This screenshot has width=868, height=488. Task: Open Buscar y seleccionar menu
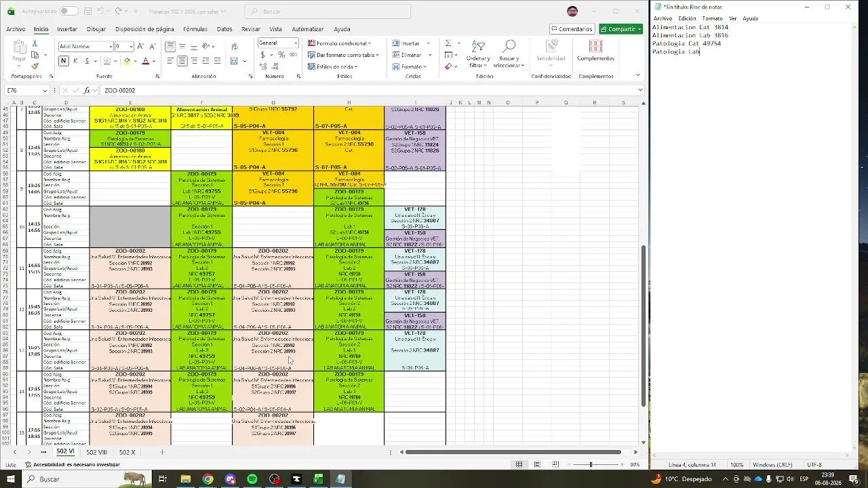tap(509, 54)
